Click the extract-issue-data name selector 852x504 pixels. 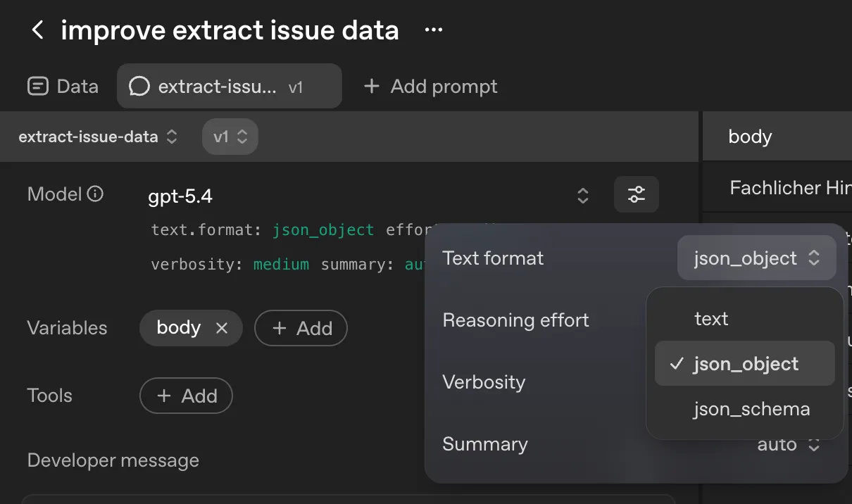(x=99, y=137)
